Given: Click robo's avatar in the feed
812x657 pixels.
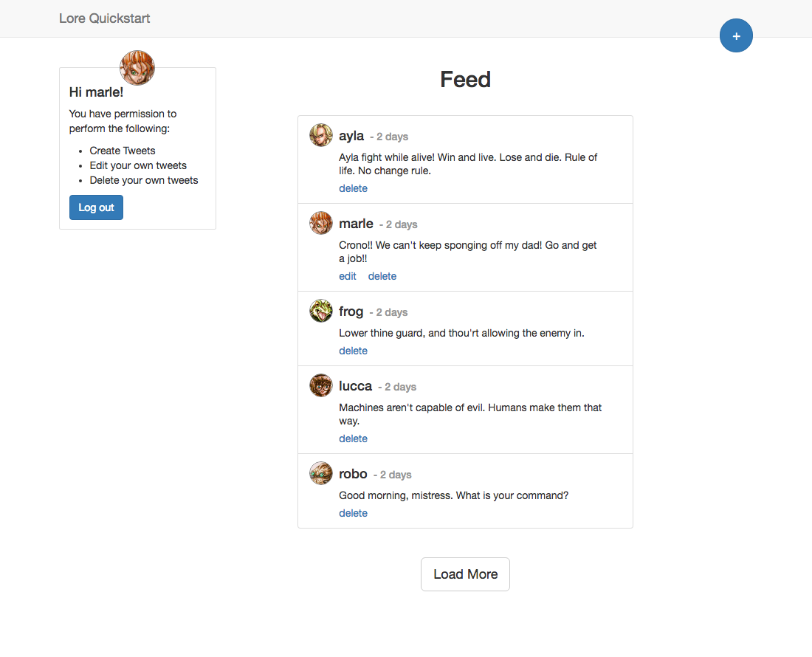Looking at the screenshot, I should tap(321, 473).
